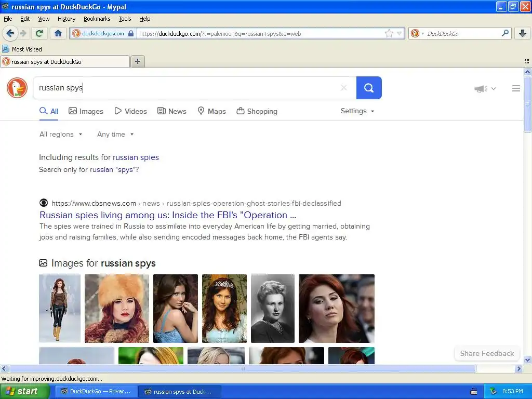
Task: Switch to the Images tab
Action: [86, 111]
